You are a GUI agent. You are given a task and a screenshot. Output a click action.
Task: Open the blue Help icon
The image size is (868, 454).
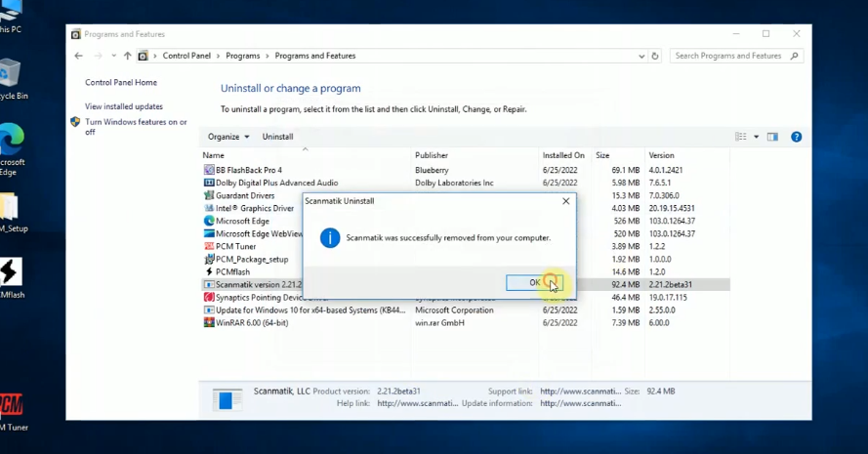796,137
